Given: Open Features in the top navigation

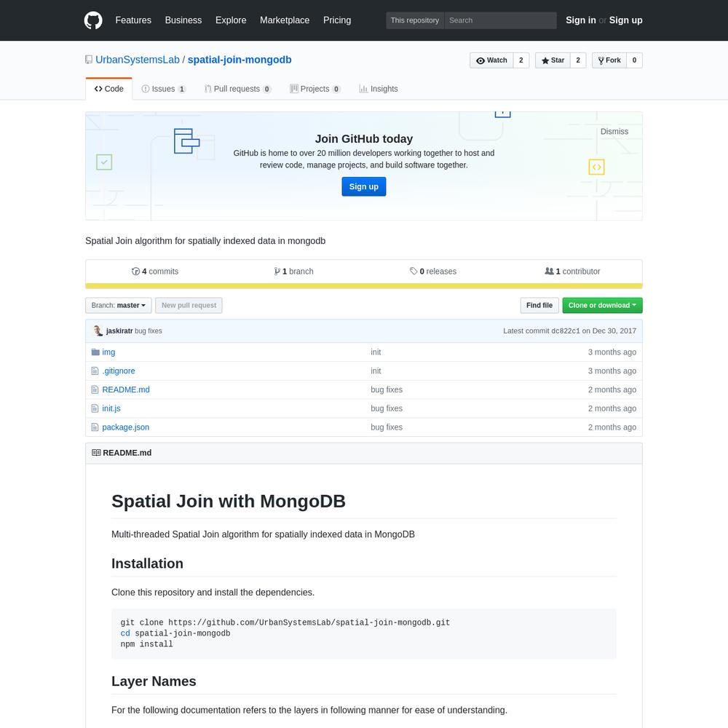Looking at the screenshot, I should [x=133, y=20].
